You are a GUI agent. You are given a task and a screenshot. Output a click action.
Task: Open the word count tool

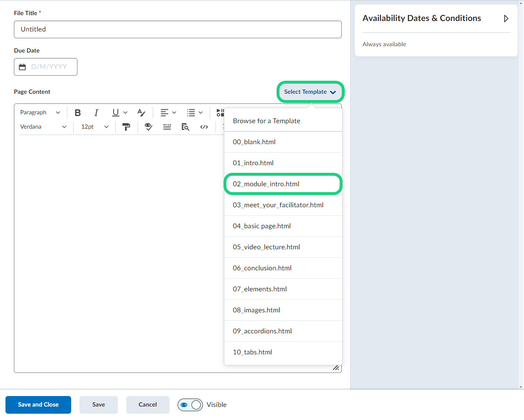tap(167, 127)
